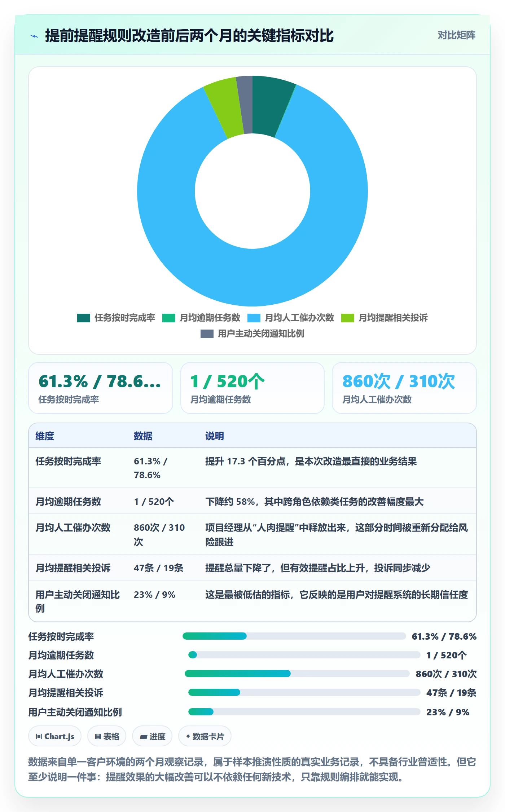This screenshot has width=505, height=812.
Task: Click the 数据 column header
Action: pos(143,436)
